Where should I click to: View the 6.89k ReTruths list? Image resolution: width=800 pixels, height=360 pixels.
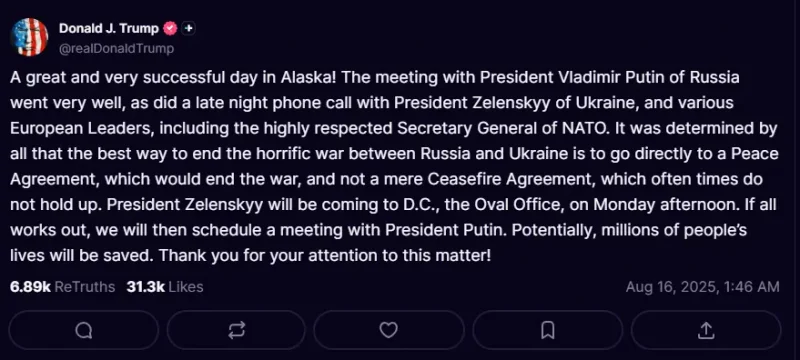(62, 287)
